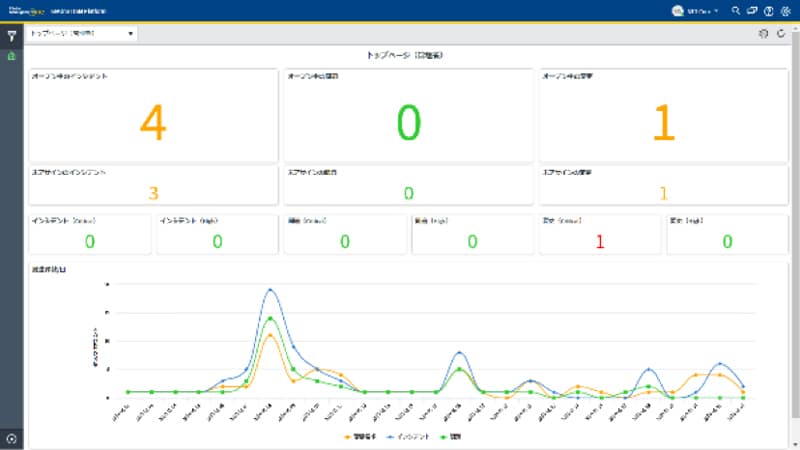Open the settings gear in blue header
Image resolution: width=800 pixels, height=450 pixels.
(784, 11)
